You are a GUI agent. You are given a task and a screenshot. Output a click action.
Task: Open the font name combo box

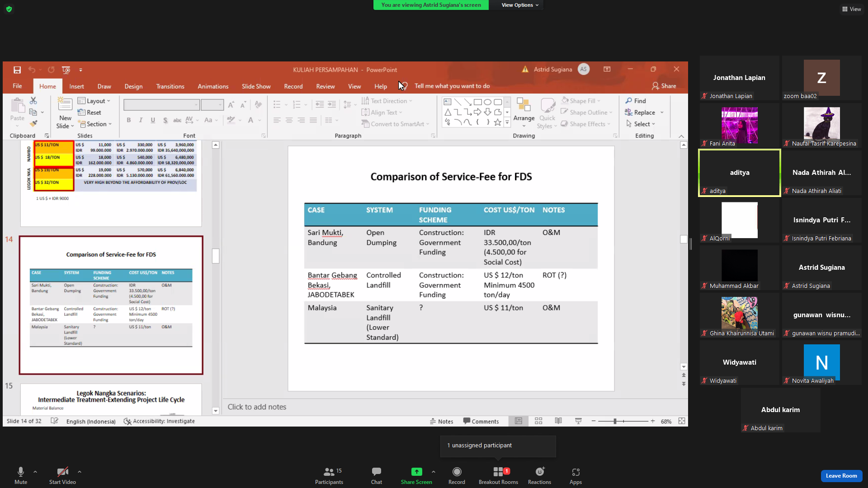161,105
